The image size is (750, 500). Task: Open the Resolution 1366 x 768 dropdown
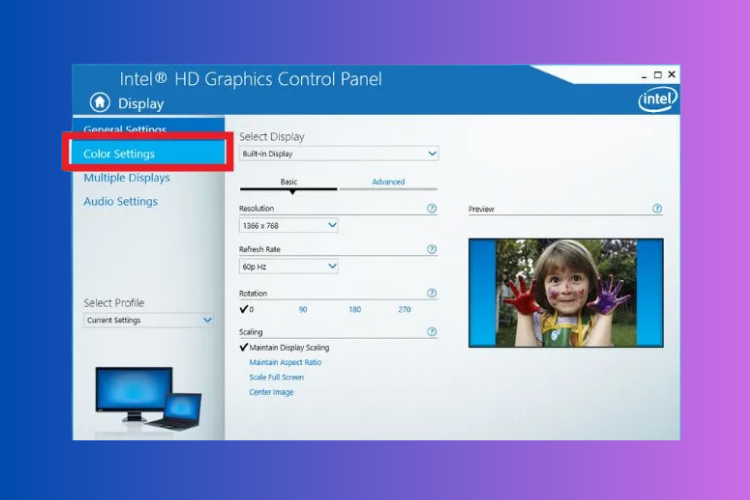pyautogui.click(x=288, y=225)
